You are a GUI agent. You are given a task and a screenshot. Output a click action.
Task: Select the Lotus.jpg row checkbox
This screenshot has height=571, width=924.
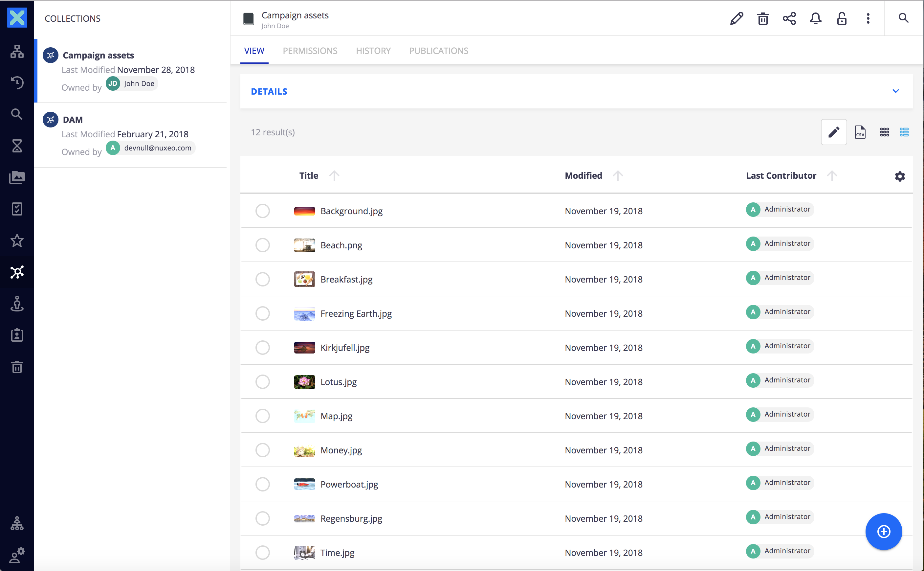point(262,381)
